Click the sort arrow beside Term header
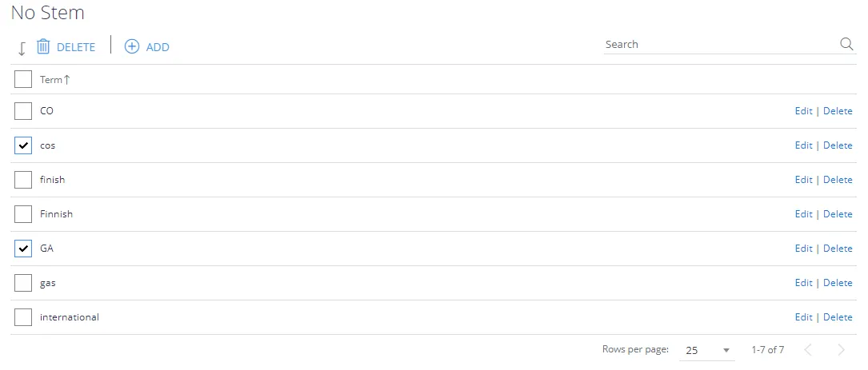 [67, 80]
